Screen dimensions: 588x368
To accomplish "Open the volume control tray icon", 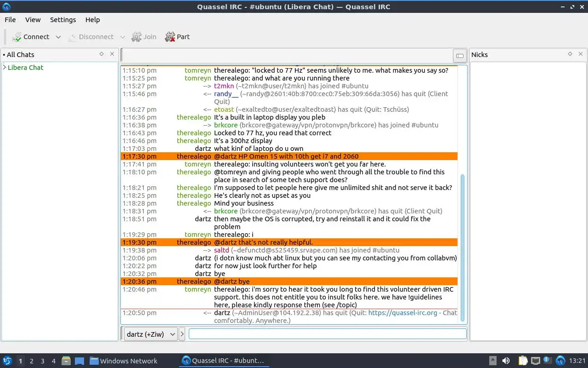I will (506, 361).
